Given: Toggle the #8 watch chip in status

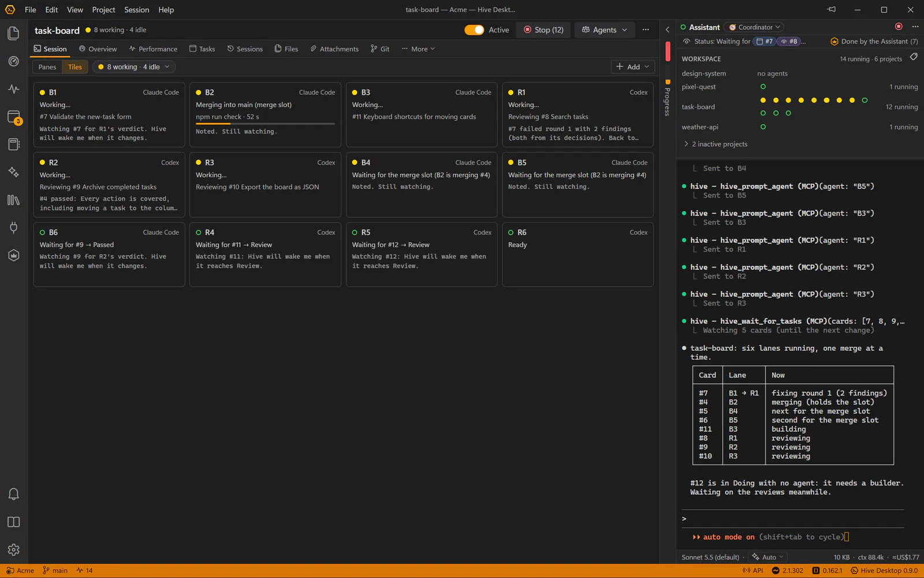Looking at the screenshot, I should (789, 42).
